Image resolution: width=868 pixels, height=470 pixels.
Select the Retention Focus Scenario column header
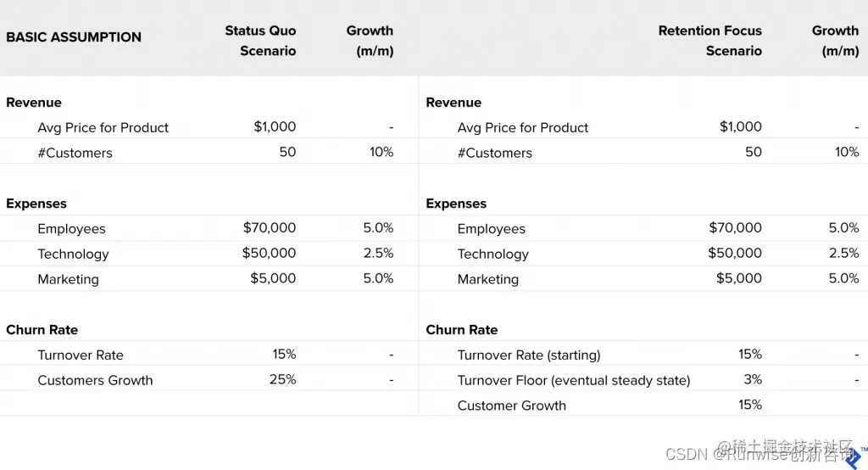[709, 41]
